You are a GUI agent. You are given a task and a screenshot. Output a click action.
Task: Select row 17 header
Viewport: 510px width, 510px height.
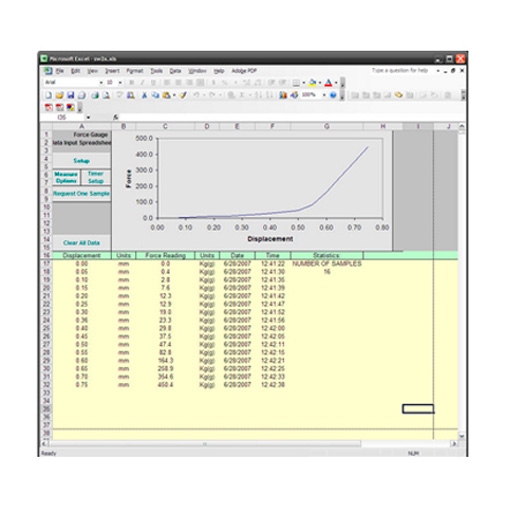46,264
